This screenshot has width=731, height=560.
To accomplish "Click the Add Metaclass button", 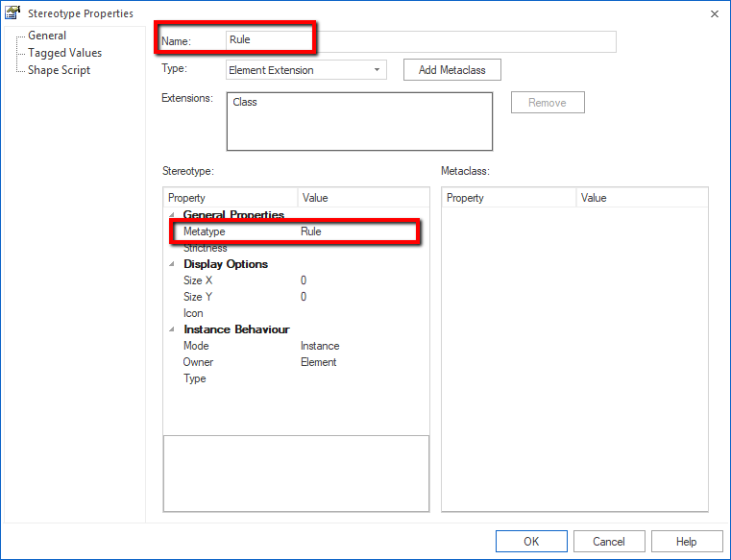I will (451, 70).
